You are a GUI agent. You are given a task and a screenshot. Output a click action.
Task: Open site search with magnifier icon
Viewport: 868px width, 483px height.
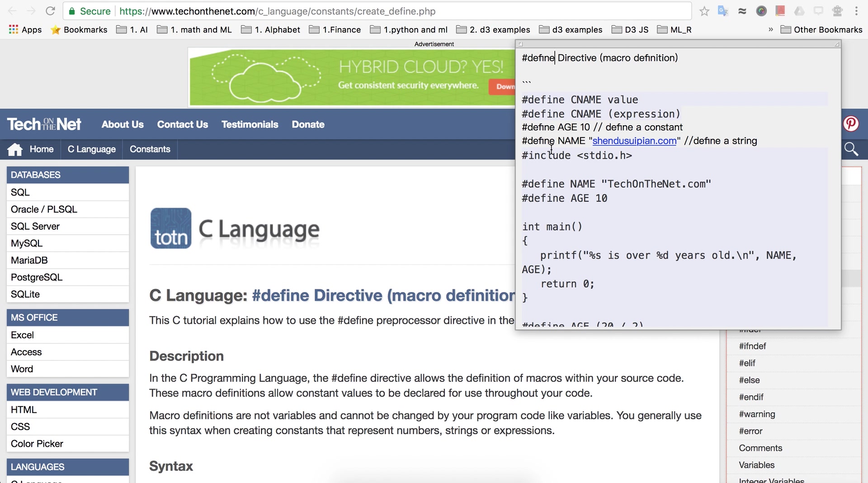851,149
